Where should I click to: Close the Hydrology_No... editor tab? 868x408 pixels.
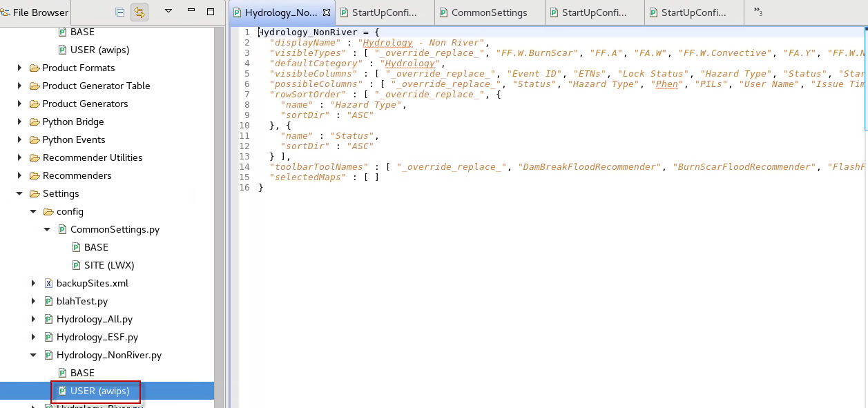pyautogui.click(x=327, y=12)
